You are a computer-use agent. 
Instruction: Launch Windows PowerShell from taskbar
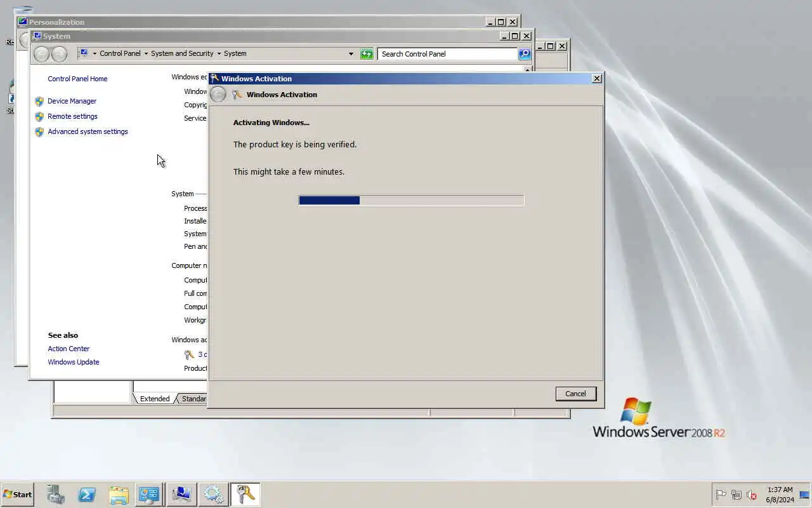click(87, 494)
